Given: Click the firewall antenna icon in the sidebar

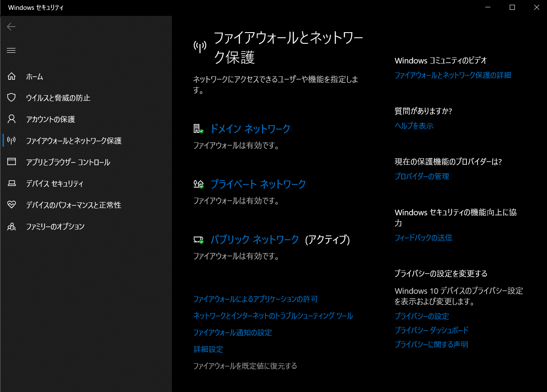Looking at the screenshot, I should point(12,140).
